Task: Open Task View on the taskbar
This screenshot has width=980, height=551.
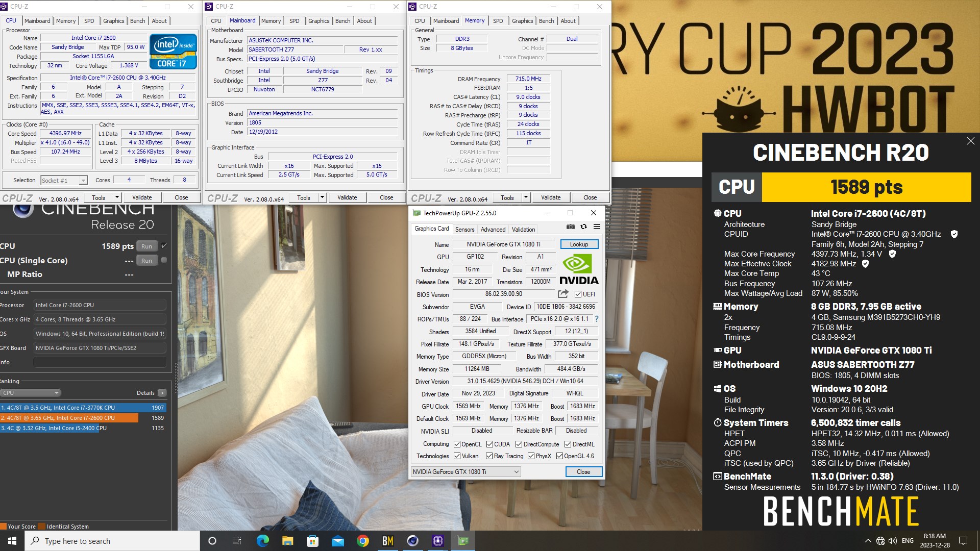Action: coord(237,541)
